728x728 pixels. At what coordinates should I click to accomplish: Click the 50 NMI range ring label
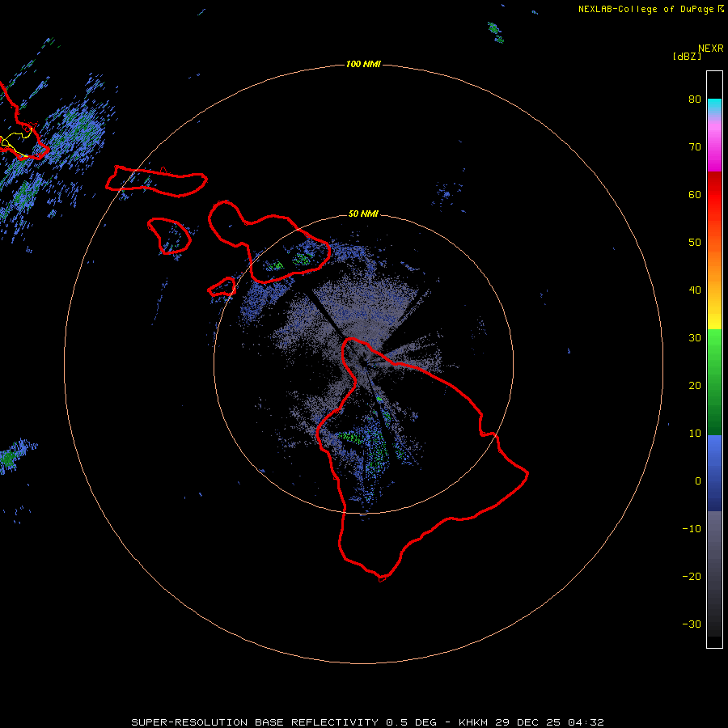(x=363, y=214)
